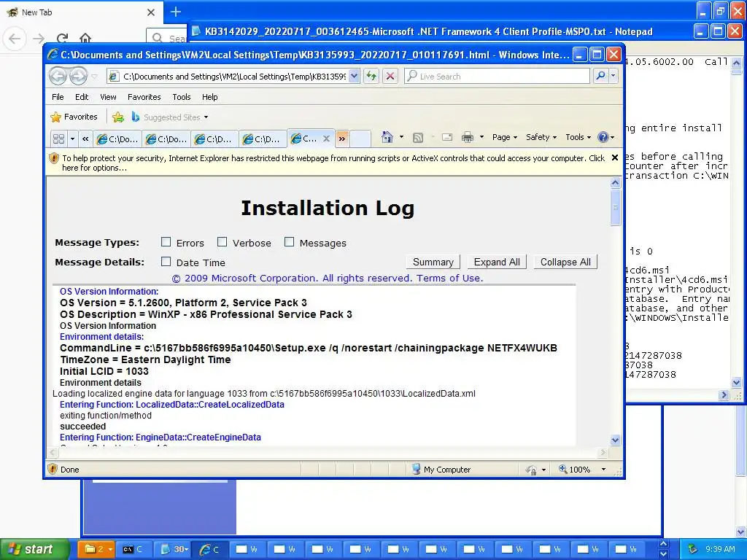Open the address bar dropdown
747x560 pixels.
pyautogui.click(x=354, y=76)
